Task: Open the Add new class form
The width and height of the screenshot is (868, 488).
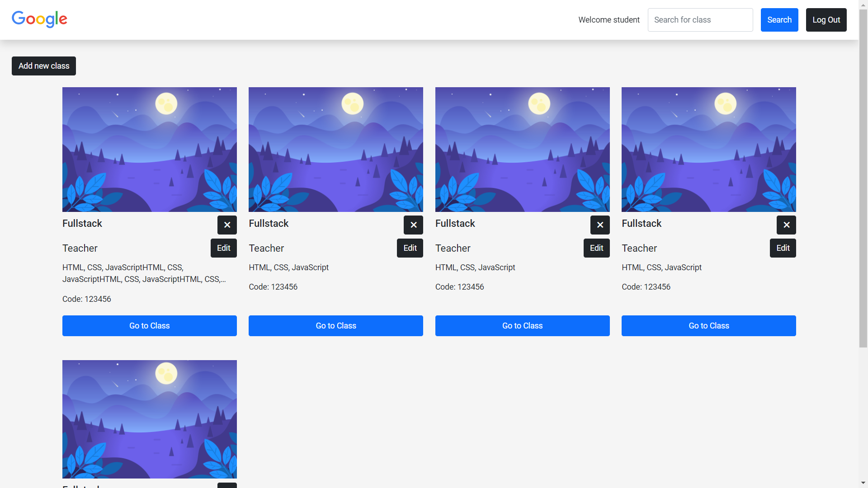Action: (x=43, y=66)
